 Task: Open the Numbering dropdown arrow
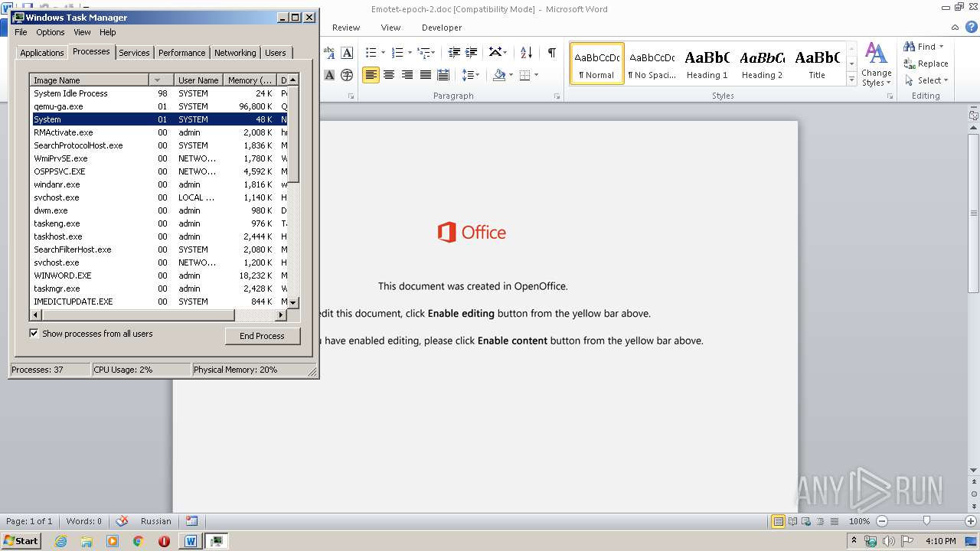click(x=410, y=52)
